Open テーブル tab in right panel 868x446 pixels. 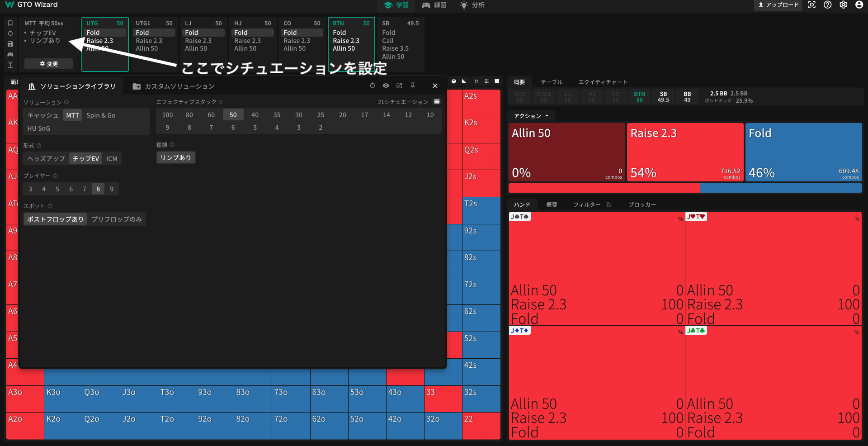[552, 82]
